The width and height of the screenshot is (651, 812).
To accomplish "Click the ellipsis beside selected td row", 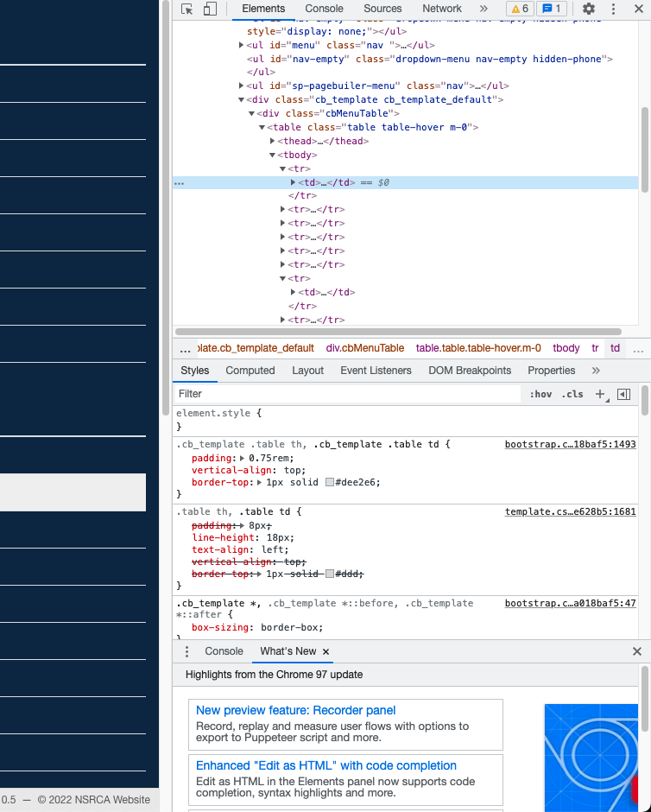I will (179, 183).
